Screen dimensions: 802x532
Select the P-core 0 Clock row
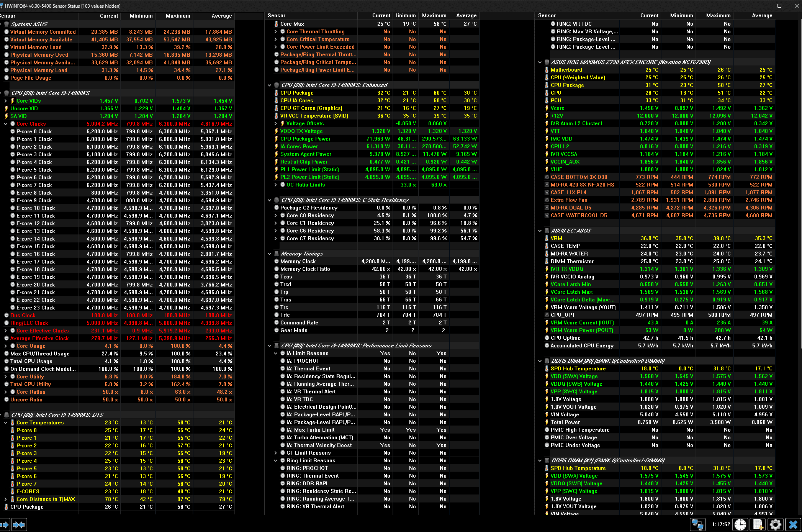point(117,131)
